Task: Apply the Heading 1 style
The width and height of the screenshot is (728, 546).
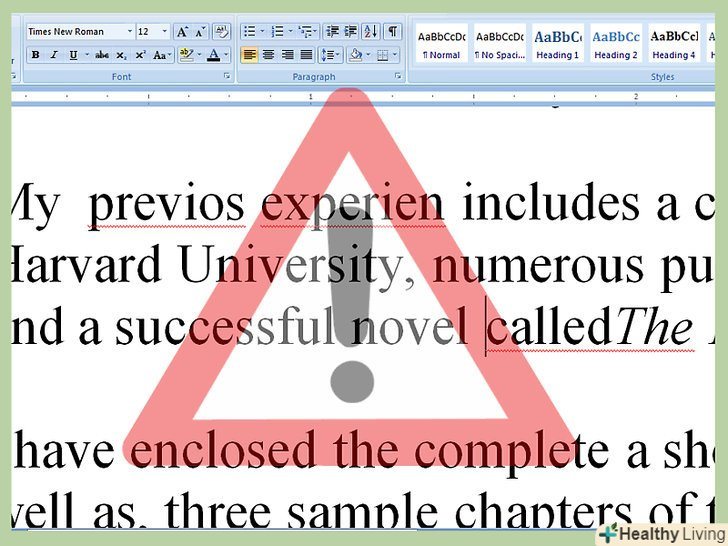Action: (558, 44)
